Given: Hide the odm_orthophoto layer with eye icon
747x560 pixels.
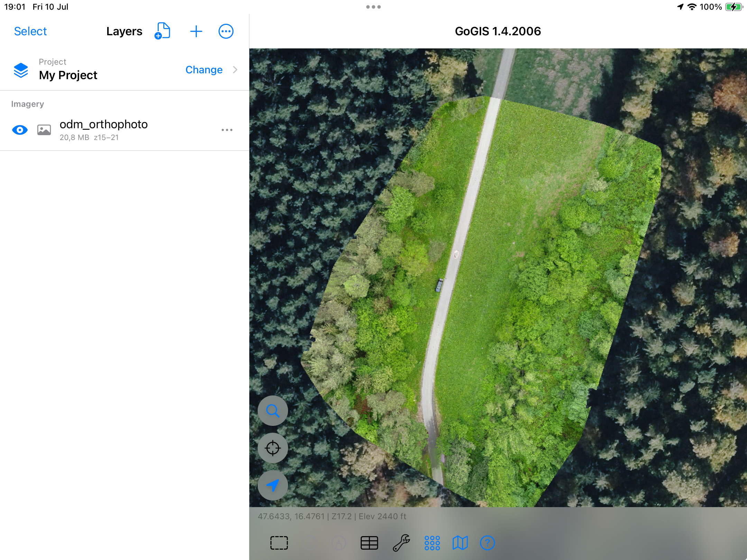Looking at the screenshot, I should pyautogui.click(x=20, y=130).
